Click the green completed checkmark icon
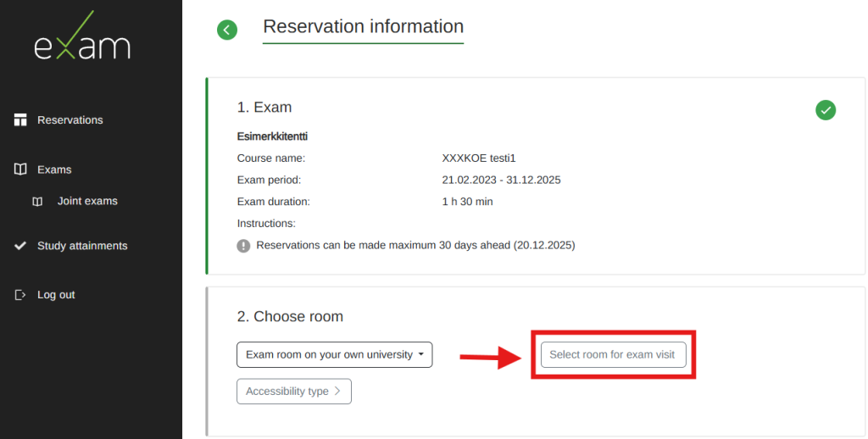The image size is (868, 439). 825,109
